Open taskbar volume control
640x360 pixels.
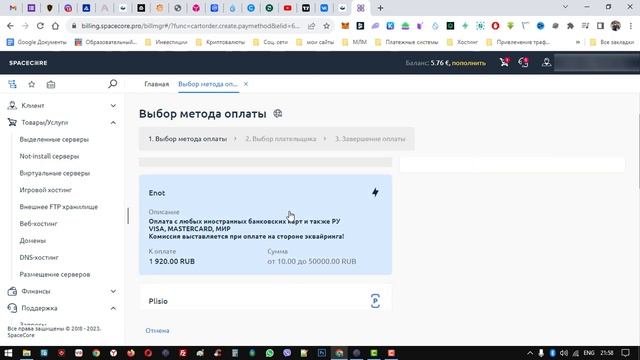(x=564, y=353)
